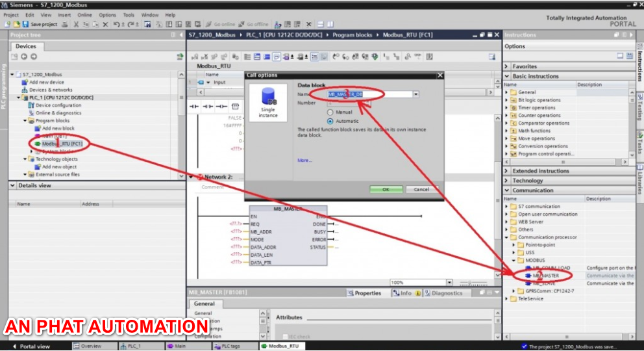
Task: Select the Manual radio button
Action: [x=330, y=112]
